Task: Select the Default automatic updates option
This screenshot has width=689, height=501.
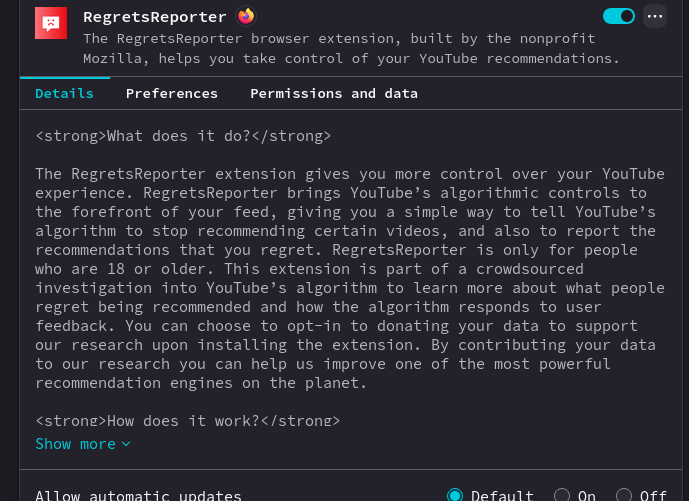Action: coord(455,495)
